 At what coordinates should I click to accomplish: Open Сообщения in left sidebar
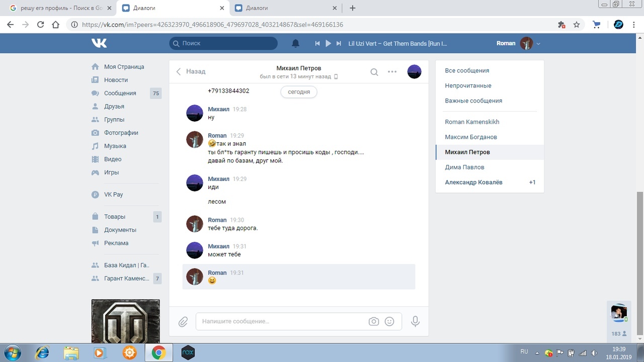pos(120,93)
